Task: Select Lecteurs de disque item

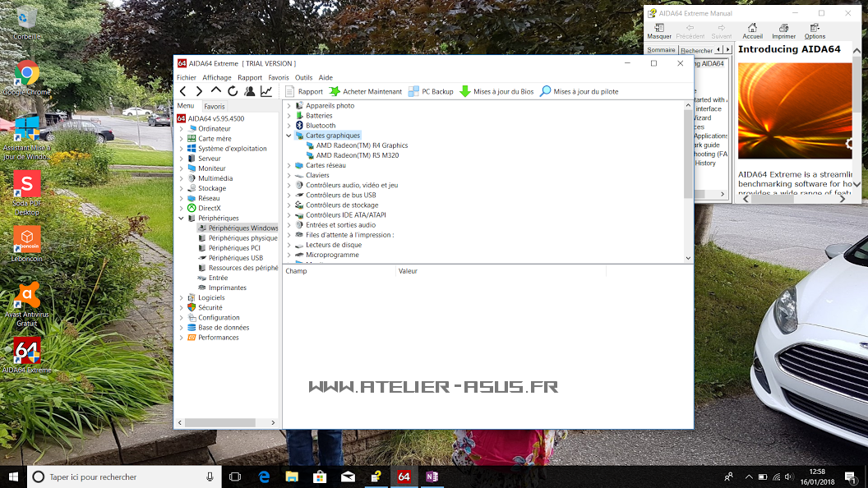Action: click(x=333, y=245)
